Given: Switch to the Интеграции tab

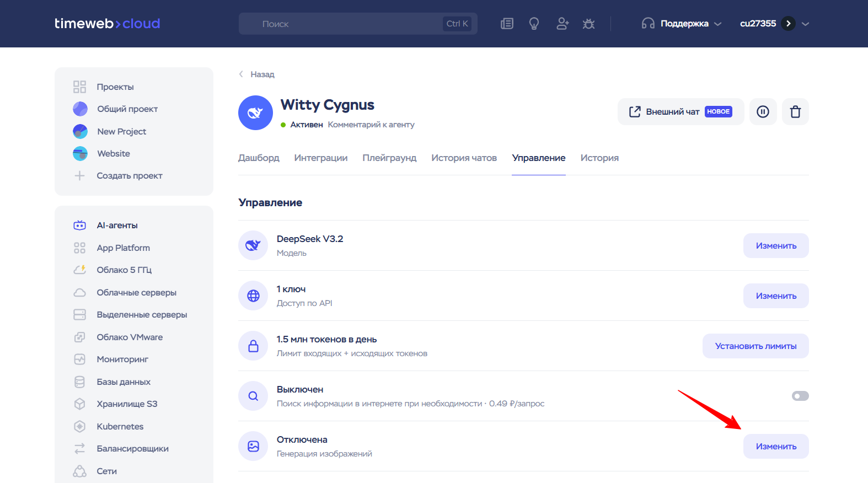Looking at the screenshot, I should [x=321, y=158].
